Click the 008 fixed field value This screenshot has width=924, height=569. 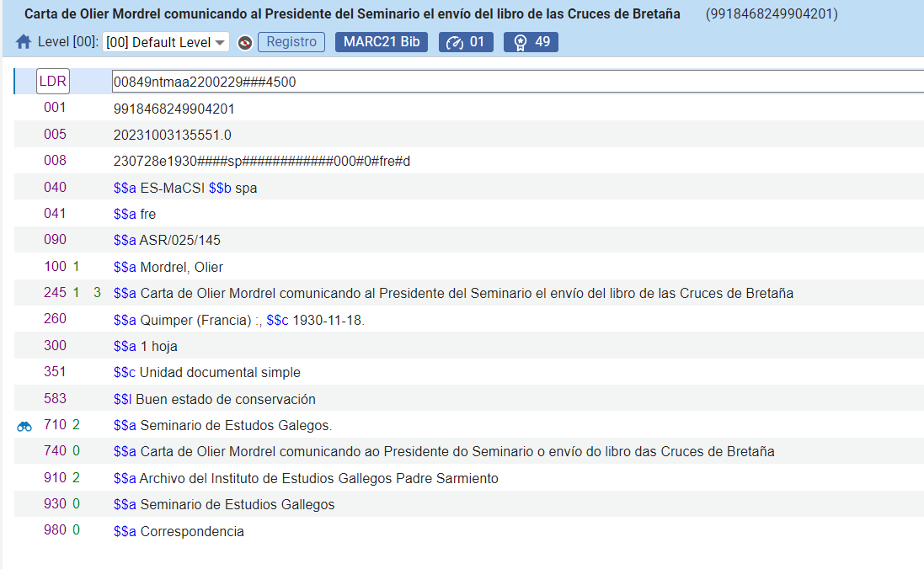262,162
